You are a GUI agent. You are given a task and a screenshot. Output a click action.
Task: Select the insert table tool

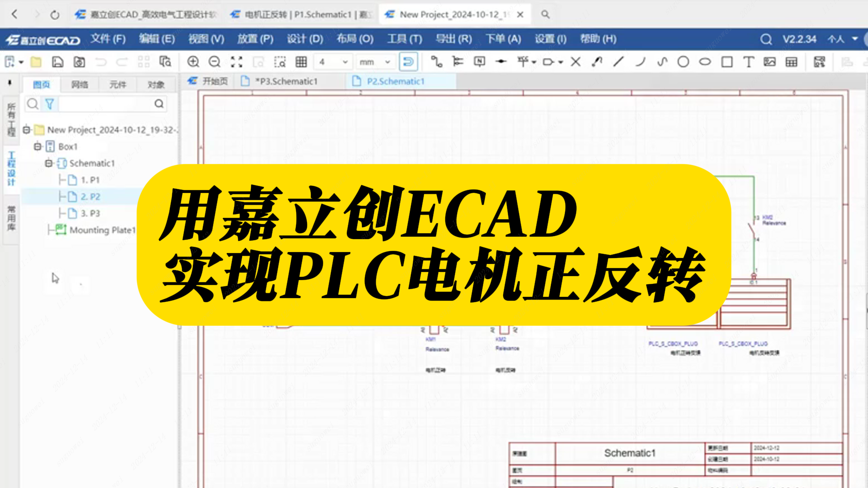[x=791, y=62]
